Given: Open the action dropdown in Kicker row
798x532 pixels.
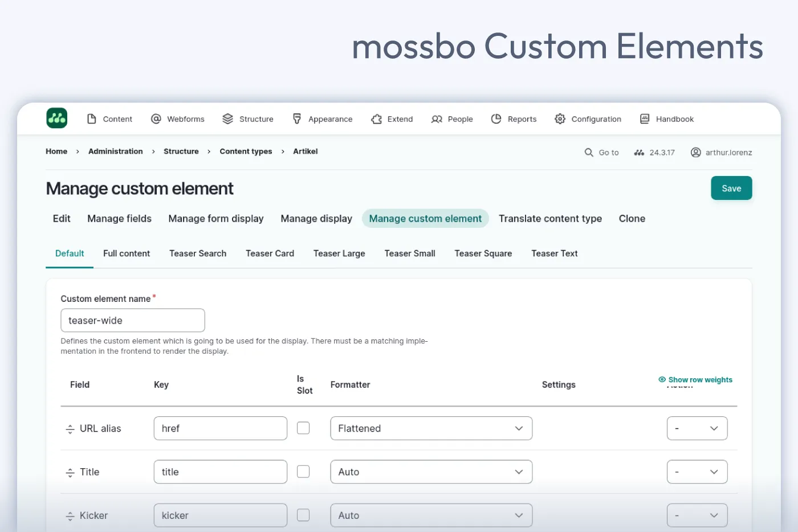Looking at the screenshot, I should pos(697,515).
